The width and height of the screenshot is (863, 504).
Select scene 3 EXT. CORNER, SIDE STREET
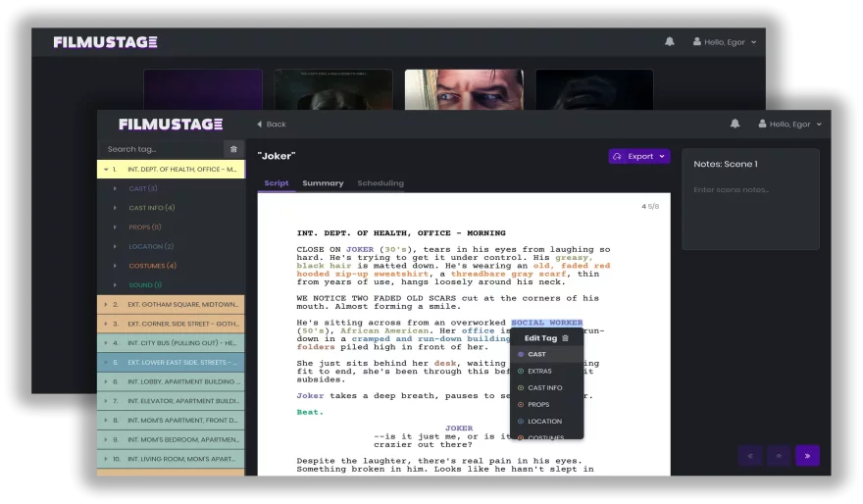tap(172, 324)
